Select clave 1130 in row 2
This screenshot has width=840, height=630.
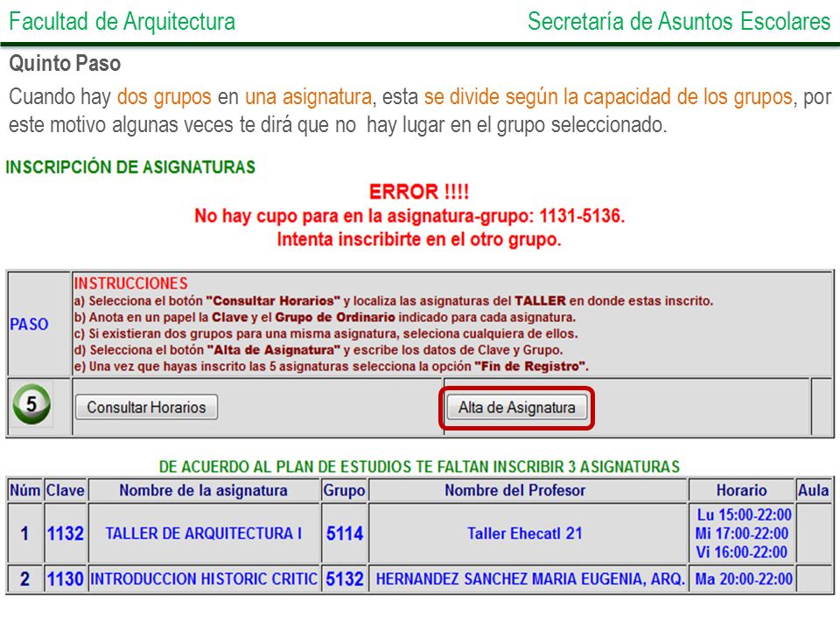tap(66, 578)
